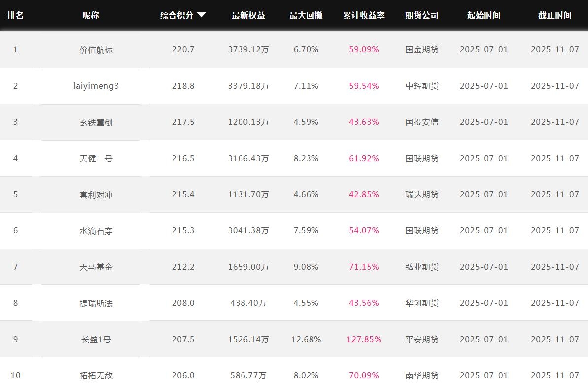Select trader 玄铁重剑
Screen dimensions: 588x391
[x=96, y=122]
